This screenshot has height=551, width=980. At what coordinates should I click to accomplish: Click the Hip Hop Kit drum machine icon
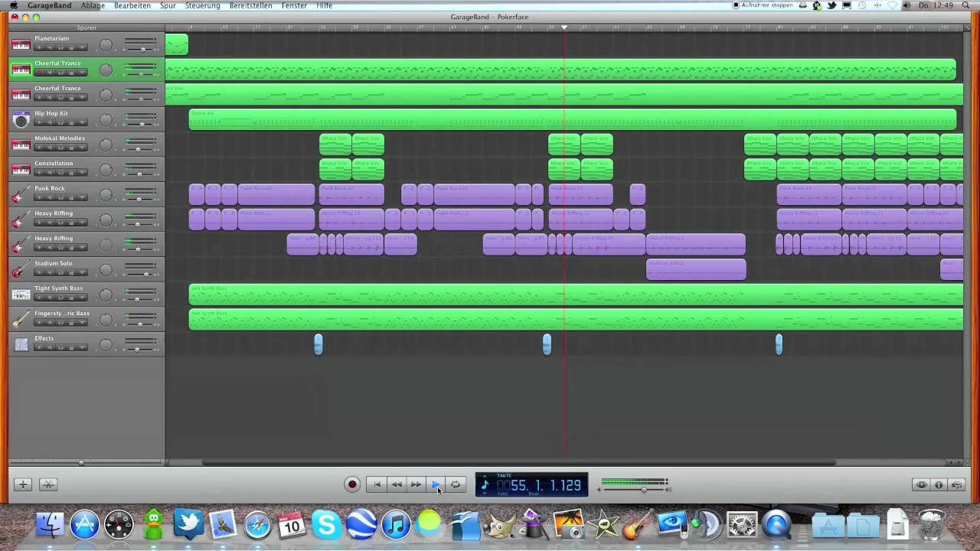21,119
